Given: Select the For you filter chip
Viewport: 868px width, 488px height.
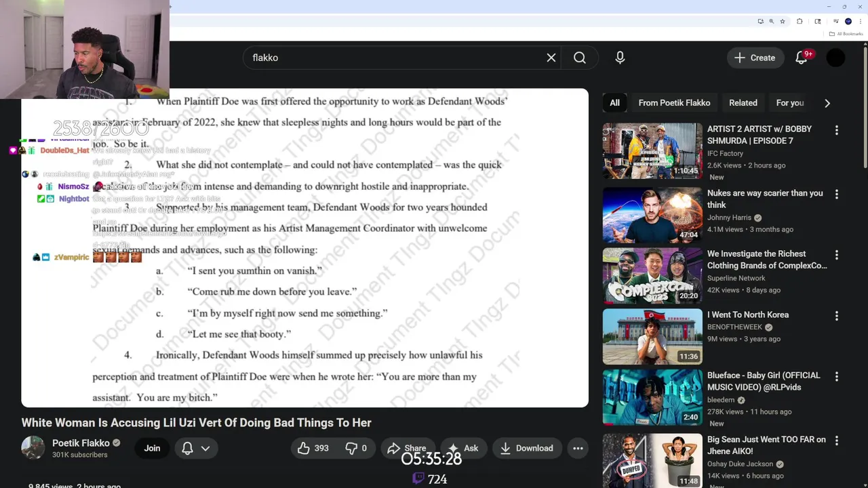Looking at the screenshot, I should click(x=790, y=103).
